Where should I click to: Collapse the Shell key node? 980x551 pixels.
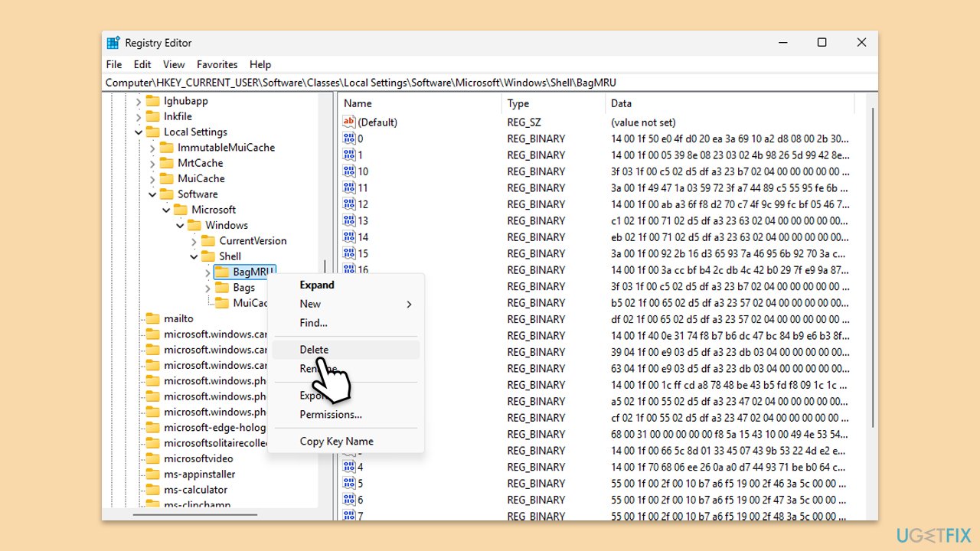(x=194, y=256)
